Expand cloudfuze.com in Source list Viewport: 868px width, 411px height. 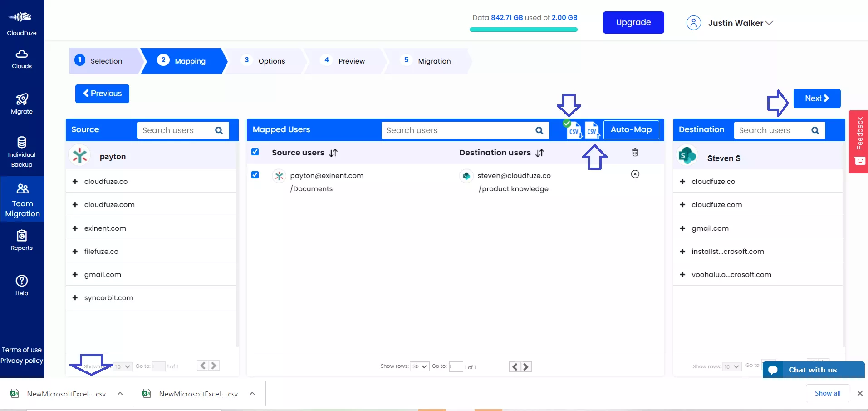(x=75, y=205)
